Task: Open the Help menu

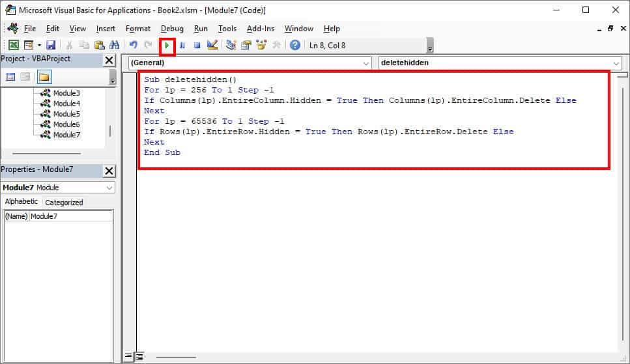Action: (332, 29)
